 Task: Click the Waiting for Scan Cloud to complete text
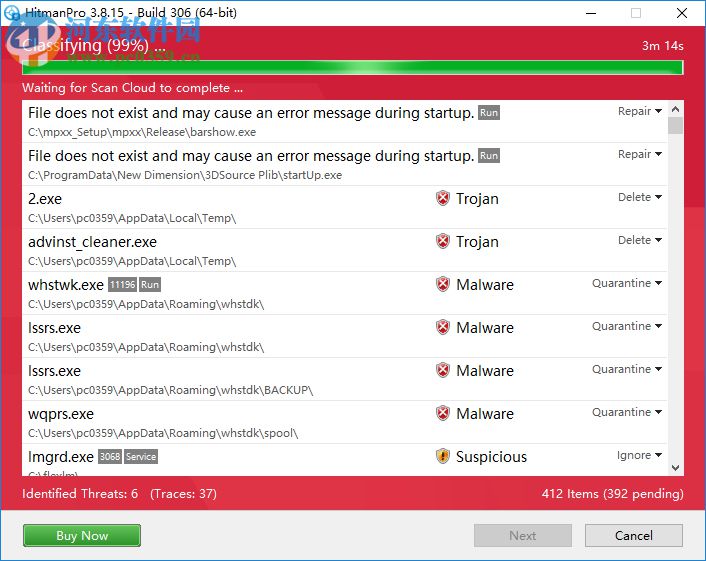[132, 87]
